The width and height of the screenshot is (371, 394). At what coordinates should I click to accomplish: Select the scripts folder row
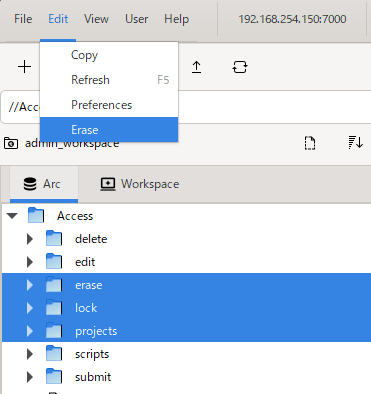(x=186, y=354)
